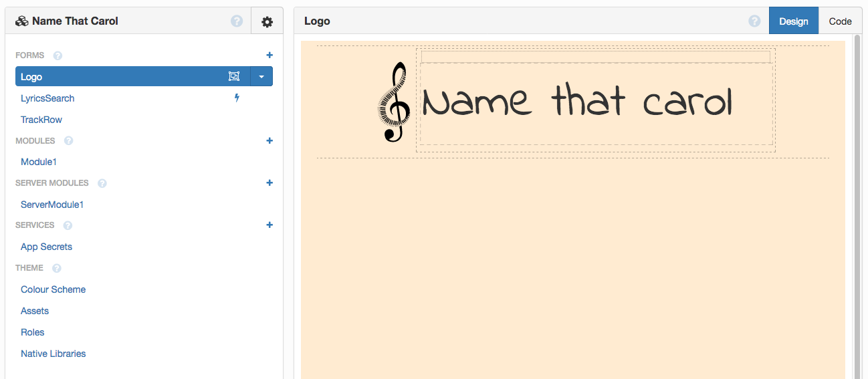868x379 pixels.
Task: Click the form icon on Logo row
Action: (234, 77)
